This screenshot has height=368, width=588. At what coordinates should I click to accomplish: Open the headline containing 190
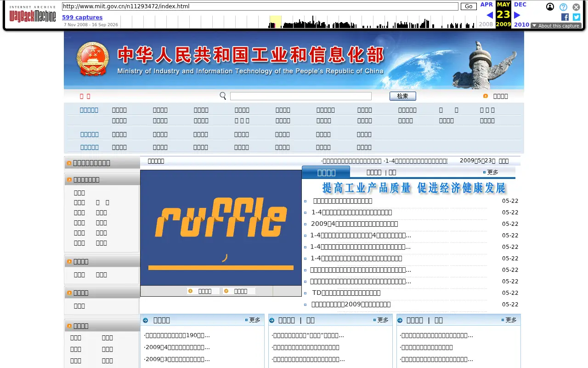tap(177, 335)
